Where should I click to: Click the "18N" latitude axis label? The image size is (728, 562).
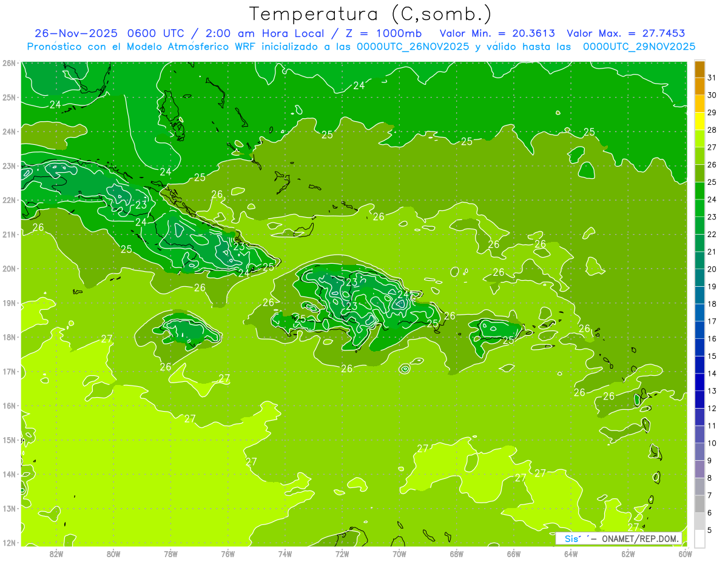(9, 337)
